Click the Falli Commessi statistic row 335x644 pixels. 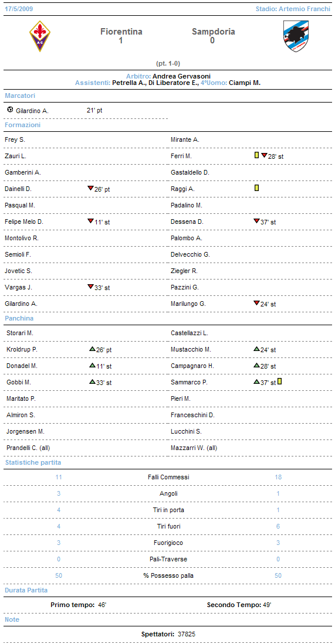tap(168, 477)
